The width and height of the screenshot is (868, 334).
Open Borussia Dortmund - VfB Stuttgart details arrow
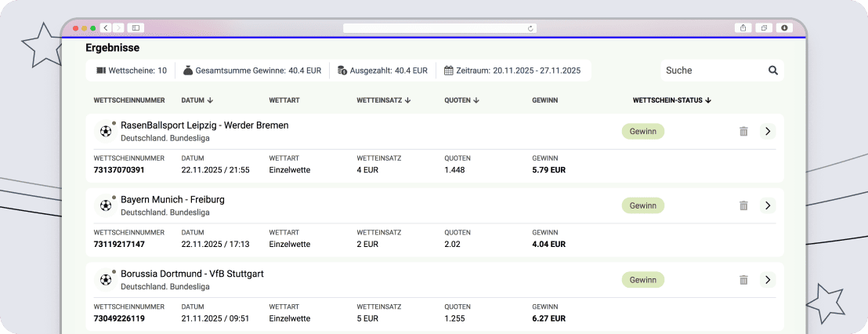coord(768,280)
